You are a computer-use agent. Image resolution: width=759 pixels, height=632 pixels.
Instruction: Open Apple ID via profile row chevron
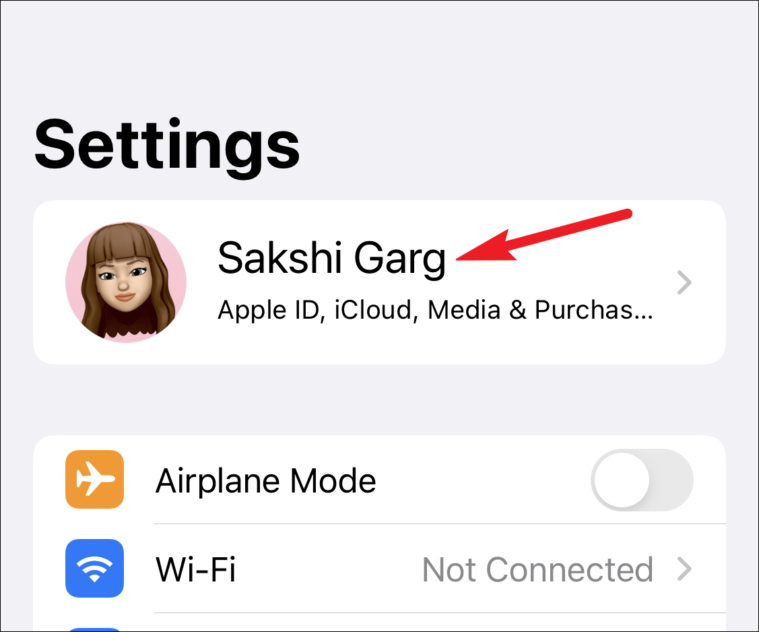pos(683,283)
